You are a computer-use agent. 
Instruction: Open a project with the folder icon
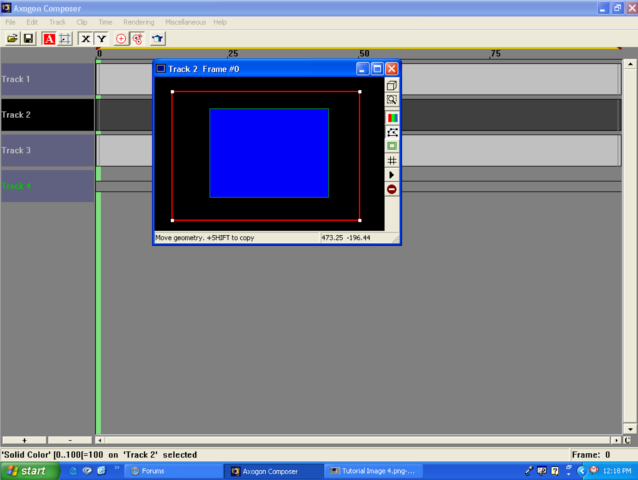point(12,39)
